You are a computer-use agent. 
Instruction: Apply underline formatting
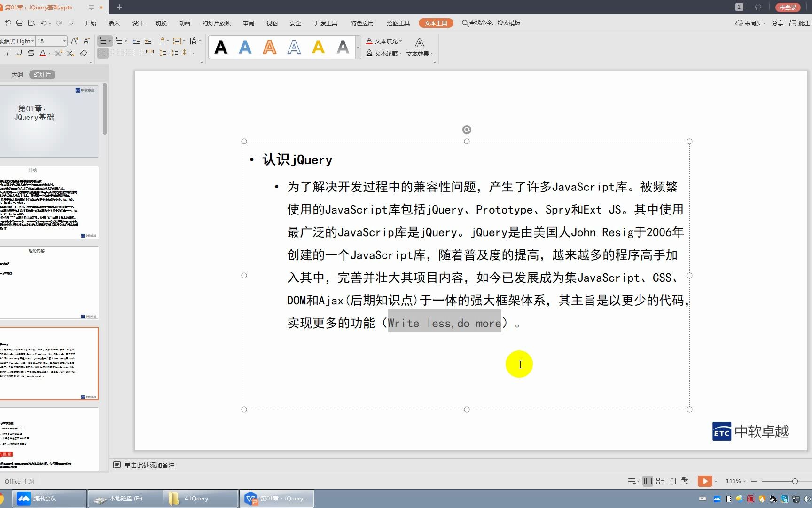point(19,53)
